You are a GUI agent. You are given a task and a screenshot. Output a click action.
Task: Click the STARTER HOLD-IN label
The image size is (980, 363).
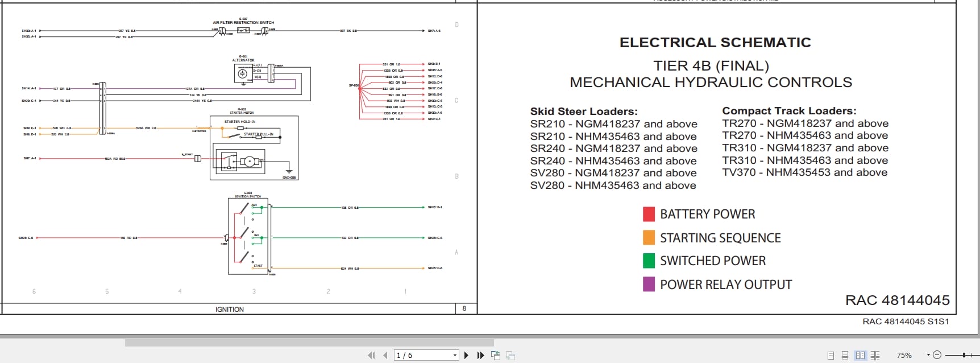click(239, 122)
